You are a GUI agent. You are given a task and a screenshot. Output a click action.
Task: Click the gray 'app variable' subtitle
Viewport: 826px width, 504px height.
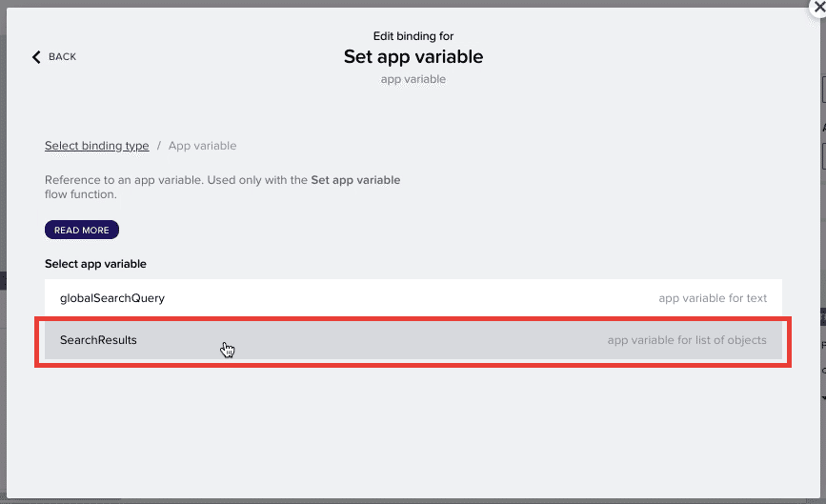413,79
